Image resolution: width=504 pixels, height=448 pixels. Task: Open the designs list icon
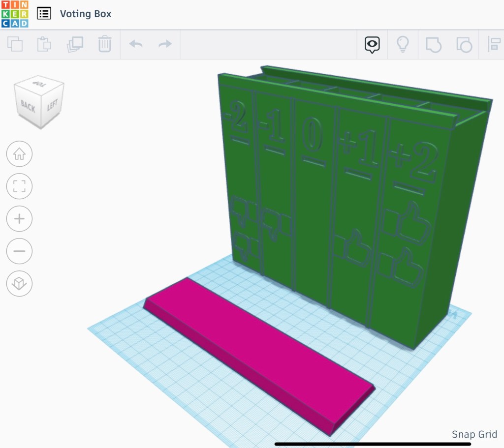(x=44, y=14)
